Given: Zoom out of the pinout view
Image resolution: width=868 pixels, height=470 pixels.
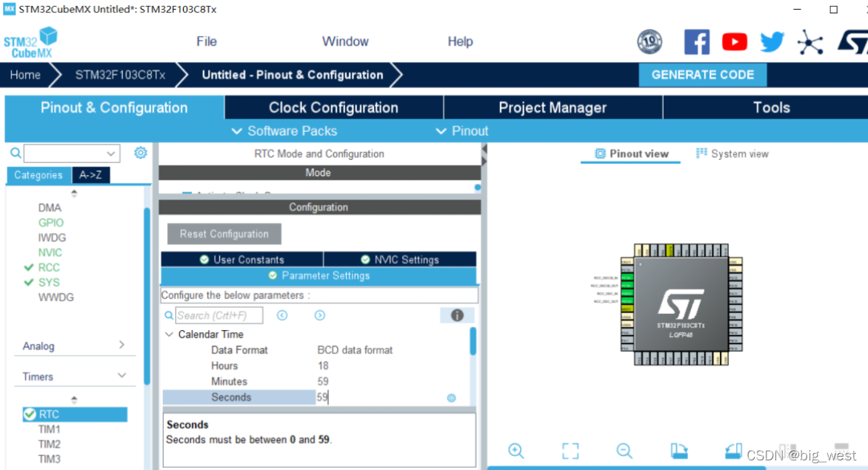Looking at the screenshot, I should click(x=624, y=451).
